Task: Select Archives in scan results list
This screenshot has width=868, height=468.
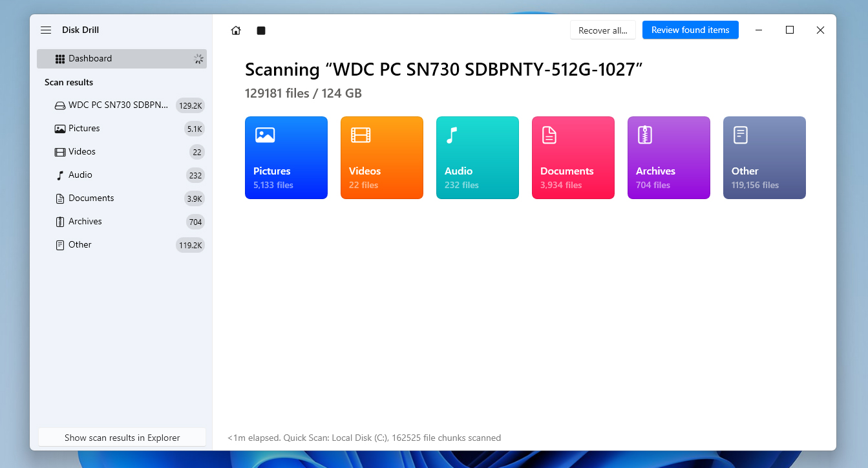Action: [x=122, y=222]
